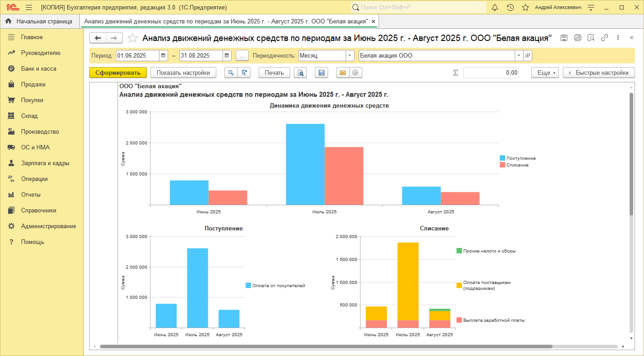Go back with the left arrow button
The height and width of the screenshot is (356, 644).
coord(98,38)
